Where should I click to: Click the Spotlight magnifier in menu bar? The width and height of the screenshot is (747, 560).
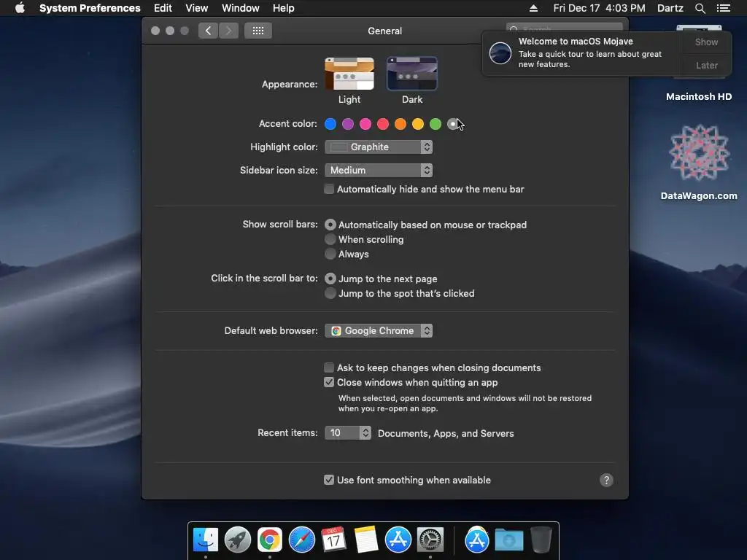pyautogui.click(x=700, y=8)
